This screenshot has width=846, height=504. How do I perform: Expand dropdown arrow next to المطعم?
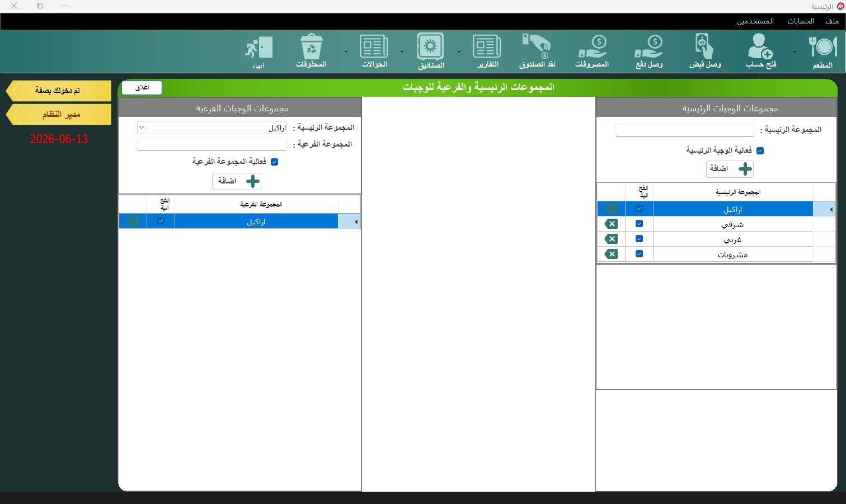pos(795,51)
